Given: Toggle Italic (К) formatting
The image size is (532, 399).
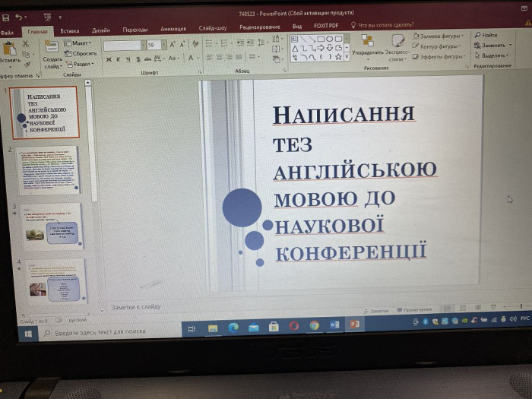Looking at the screenshot, I should pos(118,59).
